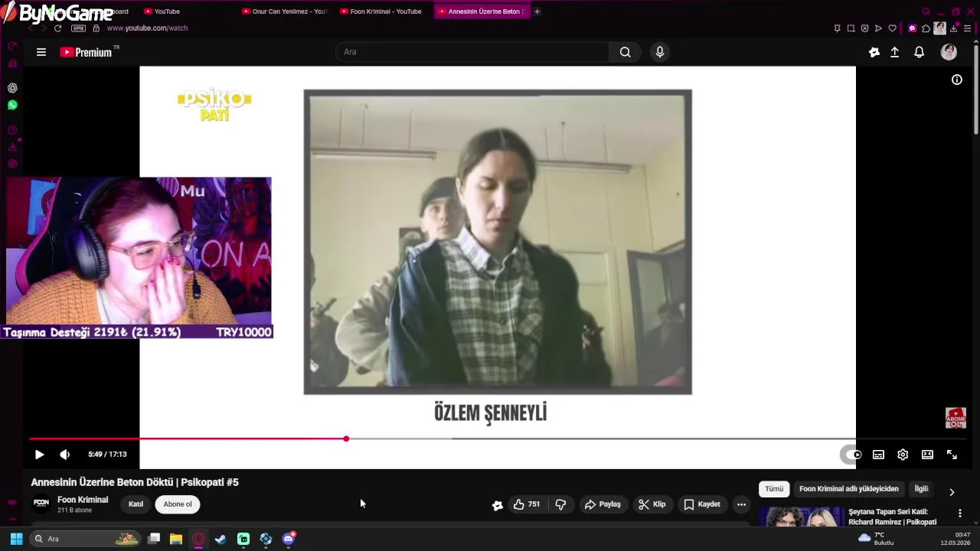Enter fullscreen mode for the video
Viewport: 980px width, 551px height.
(x=952, y=455)
